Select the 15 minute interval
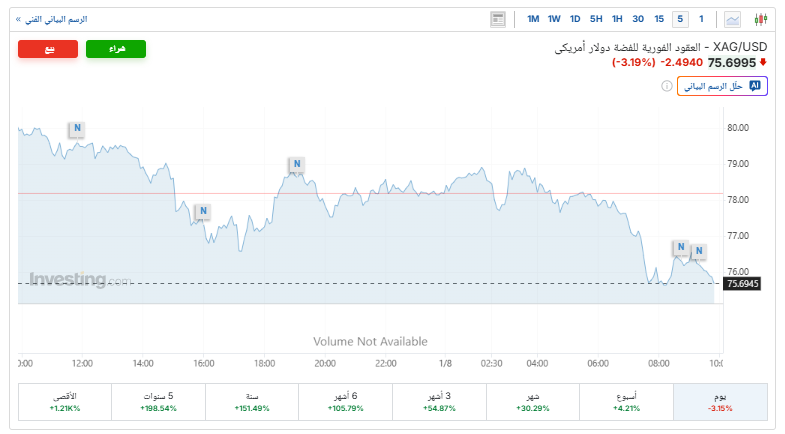 (659, 19)
